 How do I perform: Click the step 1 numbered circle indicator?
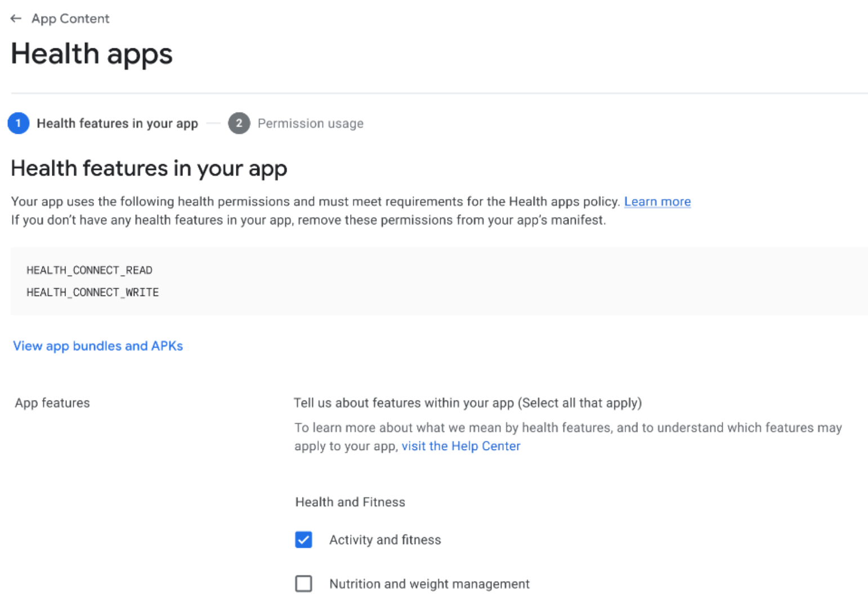19,123
